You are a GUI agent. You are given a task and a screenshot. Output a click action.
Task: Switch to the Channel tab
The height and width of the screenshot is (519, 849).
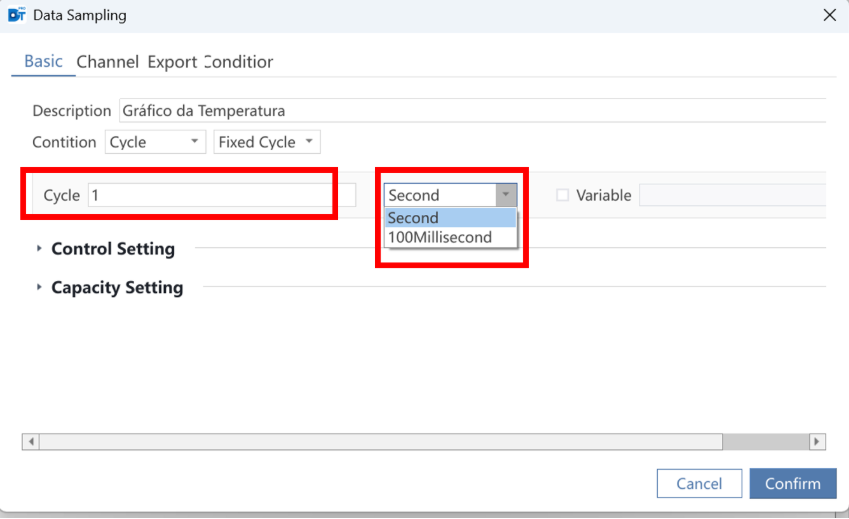coord(107,62)
